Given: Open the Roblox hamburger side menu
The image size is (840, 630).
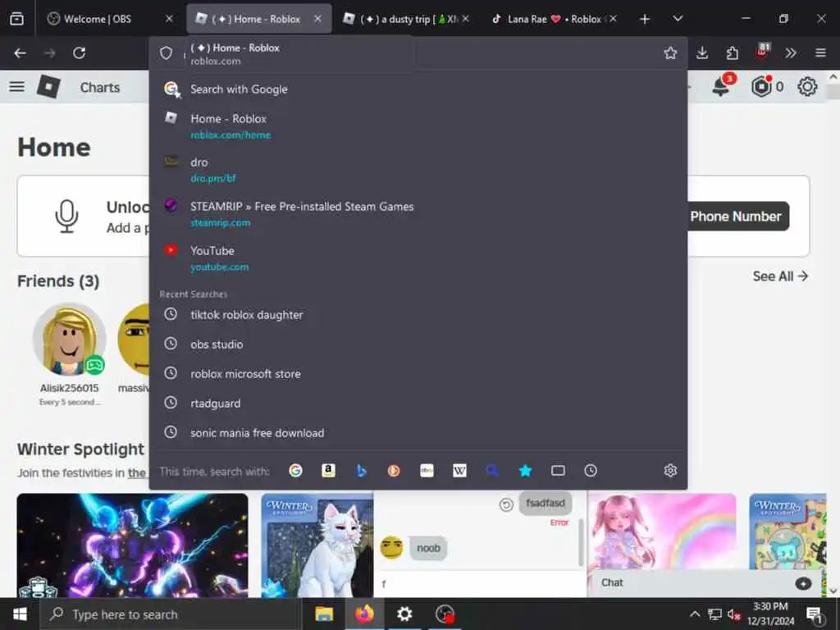Looking at the screenshot, I should [x=16, y=87].
